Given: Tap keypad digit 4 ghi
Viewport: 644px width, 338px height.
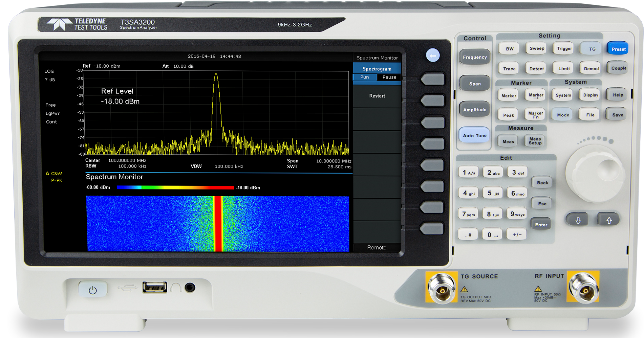Looking at the screenshot, I should [x=469, y=193].
